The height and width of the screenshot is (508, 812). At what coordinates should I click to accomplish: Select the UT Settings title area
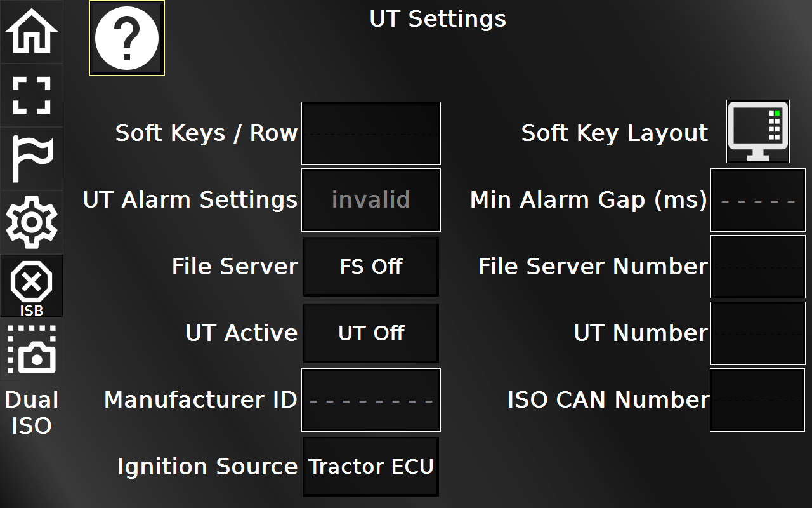[436, 19]
